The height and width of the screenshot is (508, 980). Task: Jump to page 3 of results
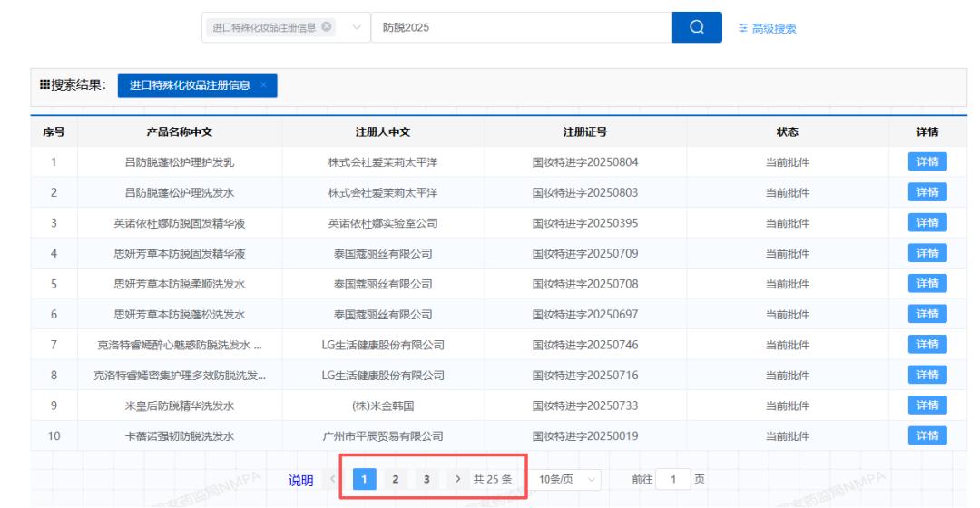(425, 479)
